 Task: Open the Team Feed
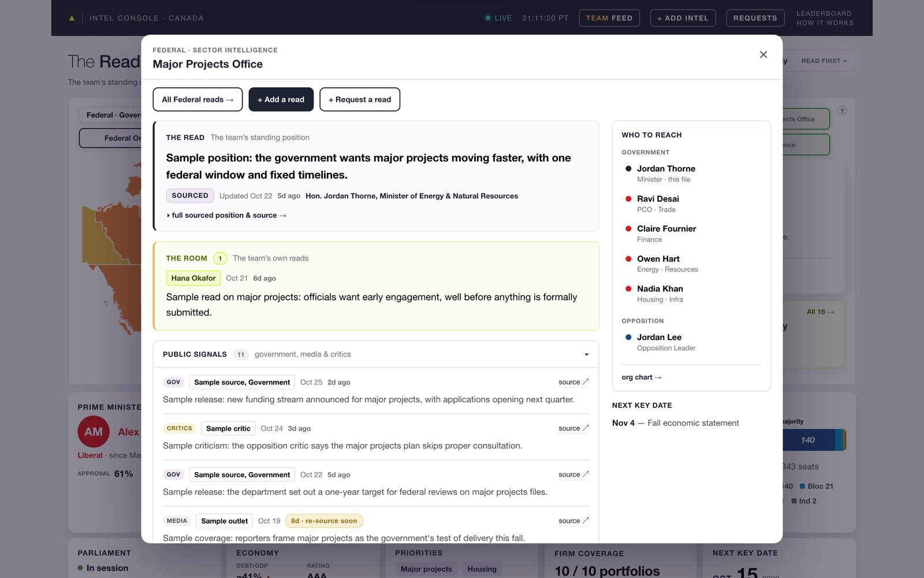[x=609, y=18]
